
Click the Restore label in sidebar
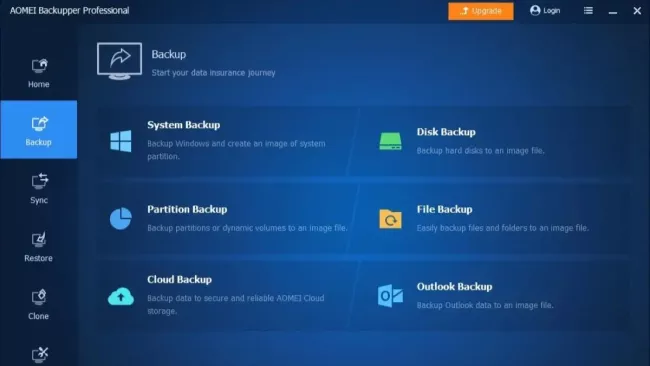[x=39, y=258]
